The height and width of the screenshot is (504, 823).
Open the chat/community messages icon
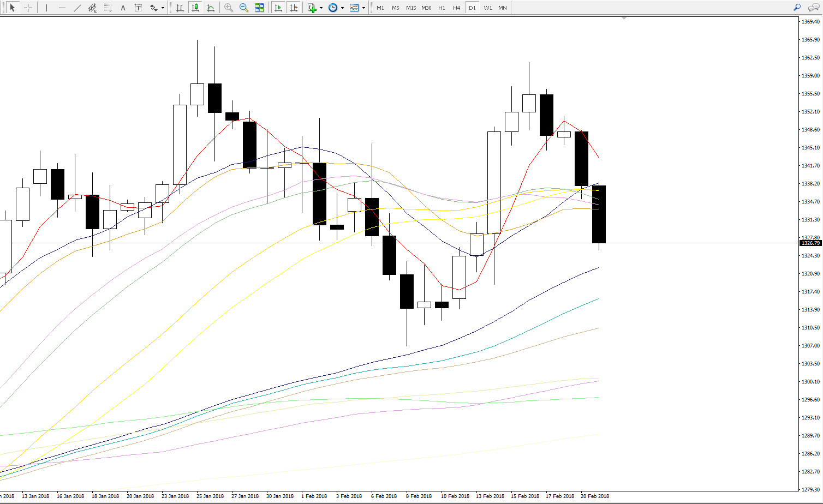pos(813,8)
